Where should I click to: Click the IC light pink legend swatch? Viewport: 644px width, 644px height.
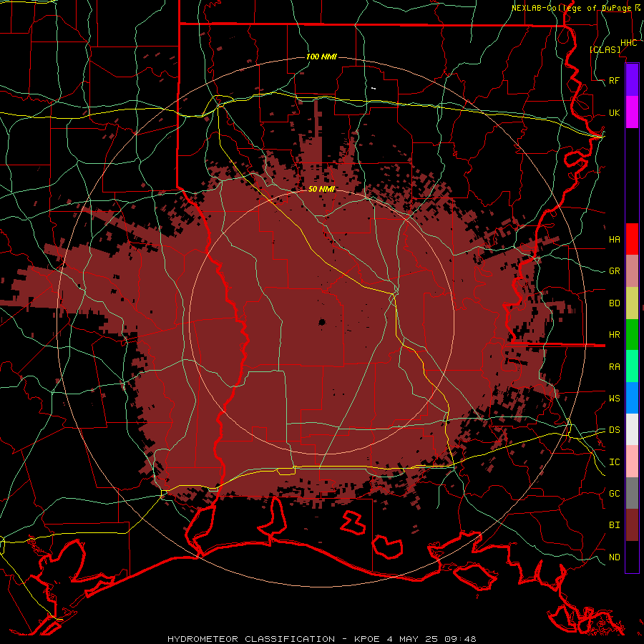tap(632, 462)
